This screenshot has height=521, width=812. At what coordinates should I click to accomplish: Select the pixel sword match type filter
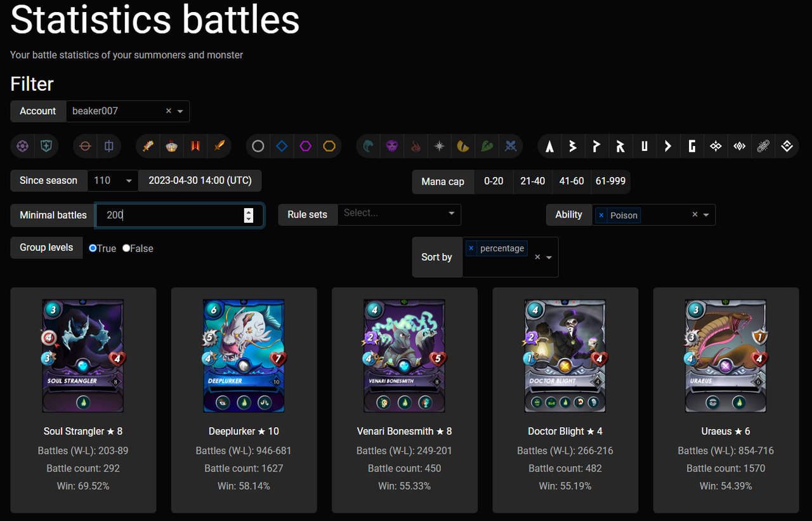tap(148, 147)
